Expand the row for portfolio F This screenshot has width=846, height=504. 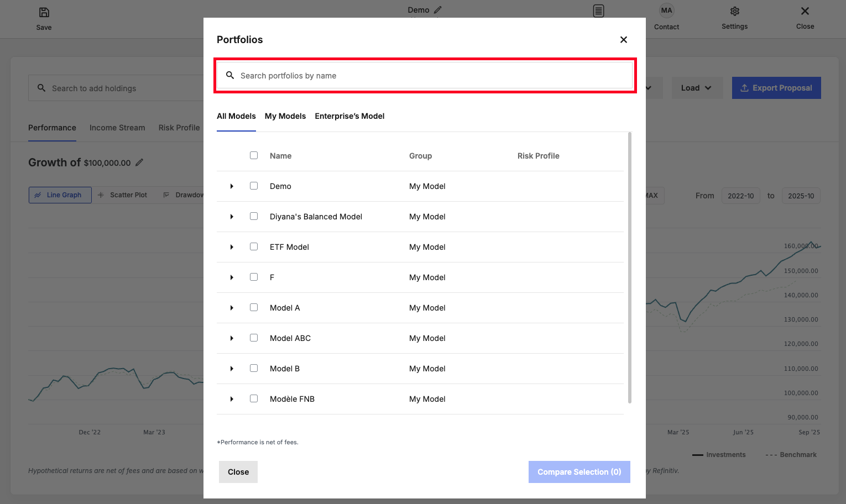(x=232, y=277)
